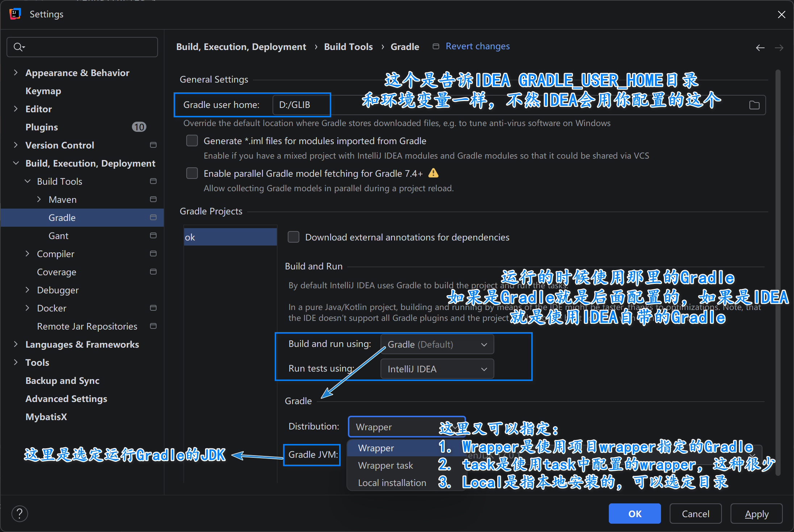
Task: Click the help question mark icon
Action: point(20,514)
